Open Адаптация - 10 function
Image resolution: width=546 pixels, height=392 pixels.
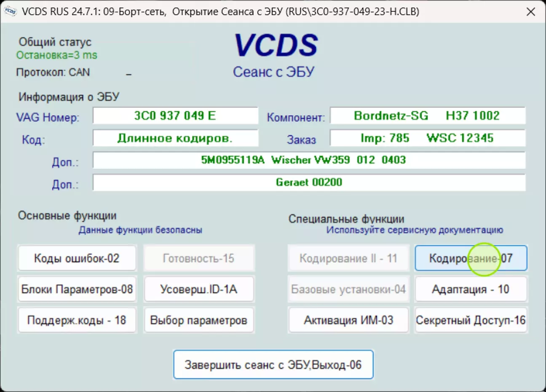471,289
